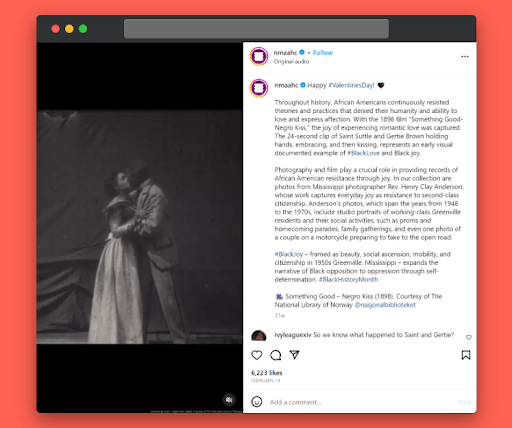Close the window with the red button
Screen dimensions: 512x428
(x=56, y=29)
